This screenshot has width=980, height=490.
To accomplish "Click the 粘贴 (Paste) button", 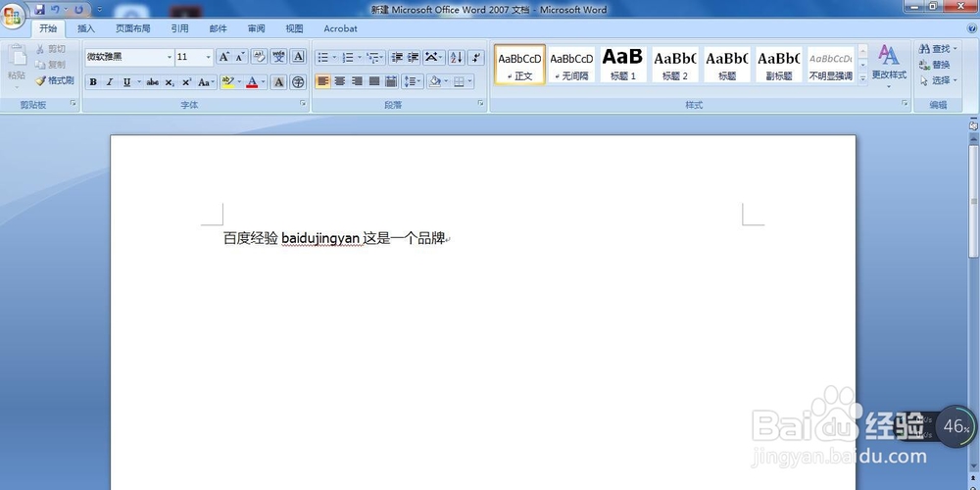I will [x=17, y=65].
